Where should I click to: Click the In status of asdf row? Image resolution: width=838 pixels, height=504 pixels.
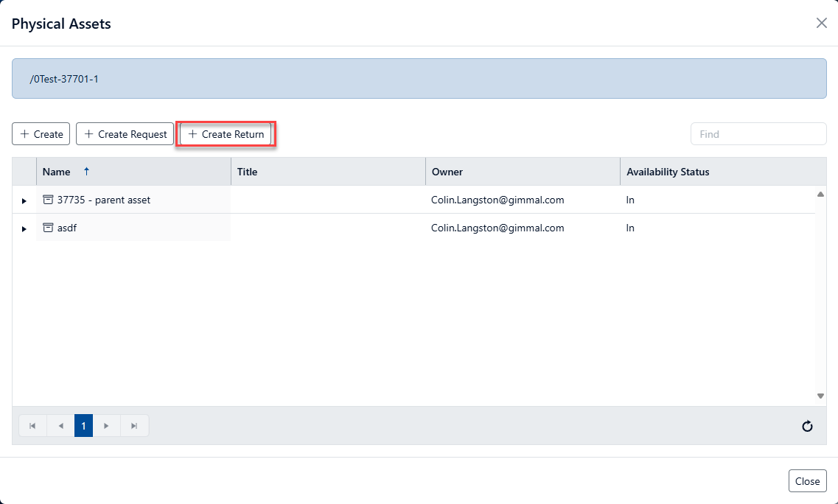630,228
